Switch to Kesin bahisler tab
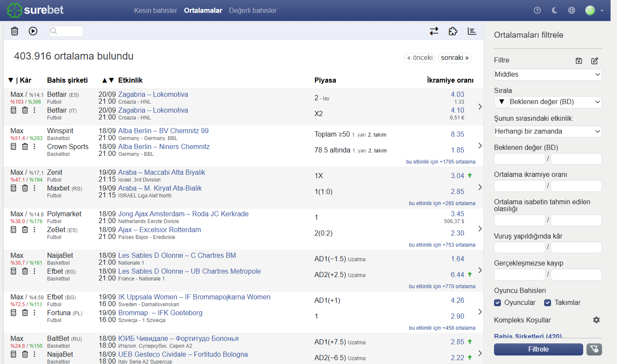This screenshot has width=617, height=364. coord(156,10)
